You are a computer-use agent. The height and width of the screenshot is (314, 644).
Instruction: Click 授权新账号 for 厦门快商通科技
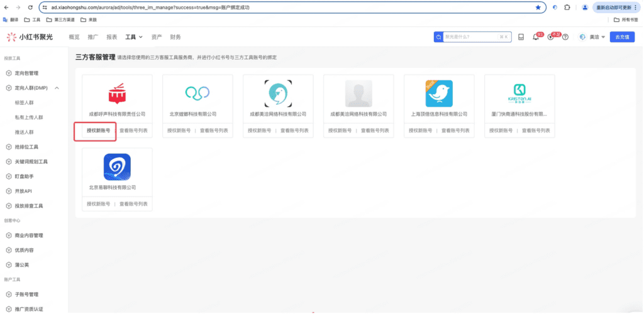point(501,131)
